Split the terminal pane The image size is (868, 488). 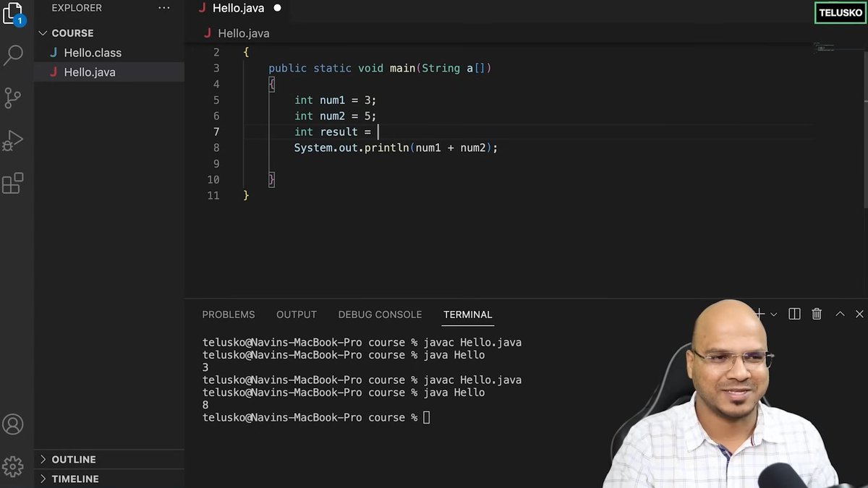click(794, 314)
